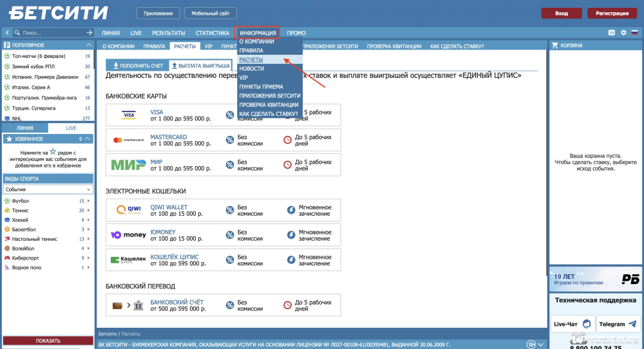Screen dimensions: 644x349
Task: Click the Регистрация button
Action: pyautogui.click(x=612, y=13)
